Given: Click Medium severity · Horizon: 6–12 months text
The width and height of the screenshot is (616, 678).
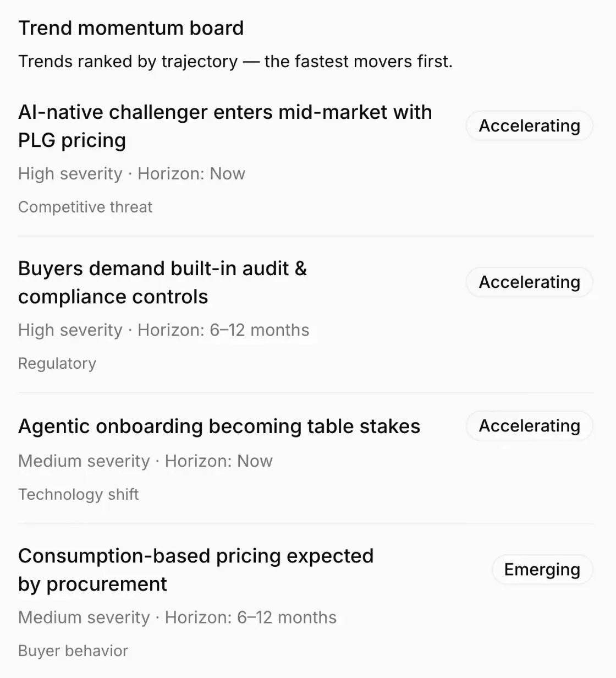Looking at the screenshot, I should point(177,617).
